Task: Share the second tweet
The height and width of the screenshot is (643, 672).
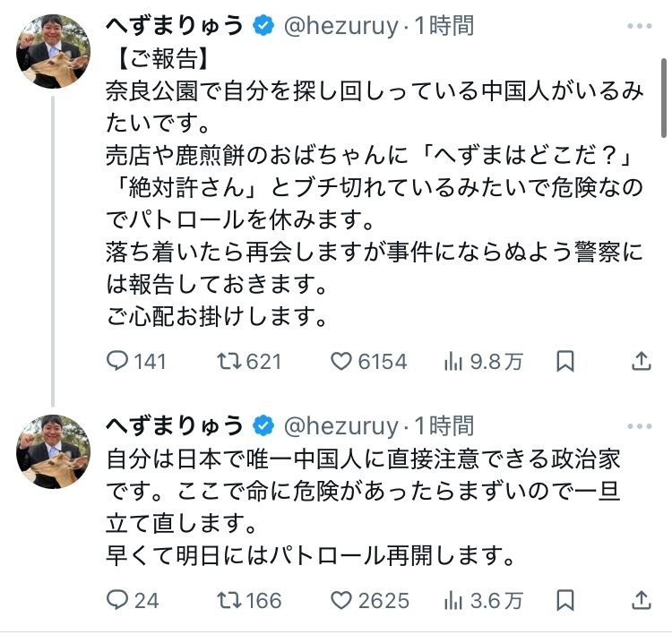Action: [x=641, y=600]
